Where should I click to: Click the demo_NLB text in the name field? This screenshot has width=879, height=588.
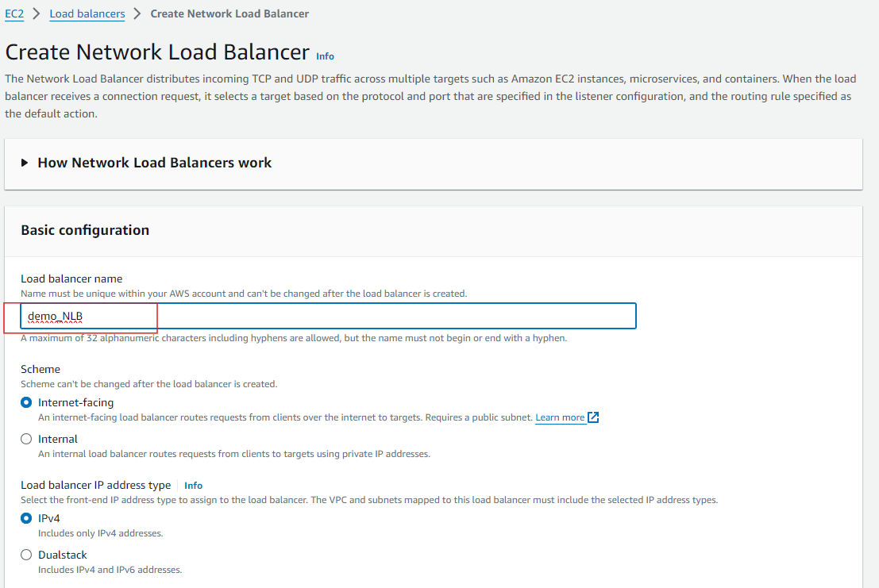click(x=56, y=316)
